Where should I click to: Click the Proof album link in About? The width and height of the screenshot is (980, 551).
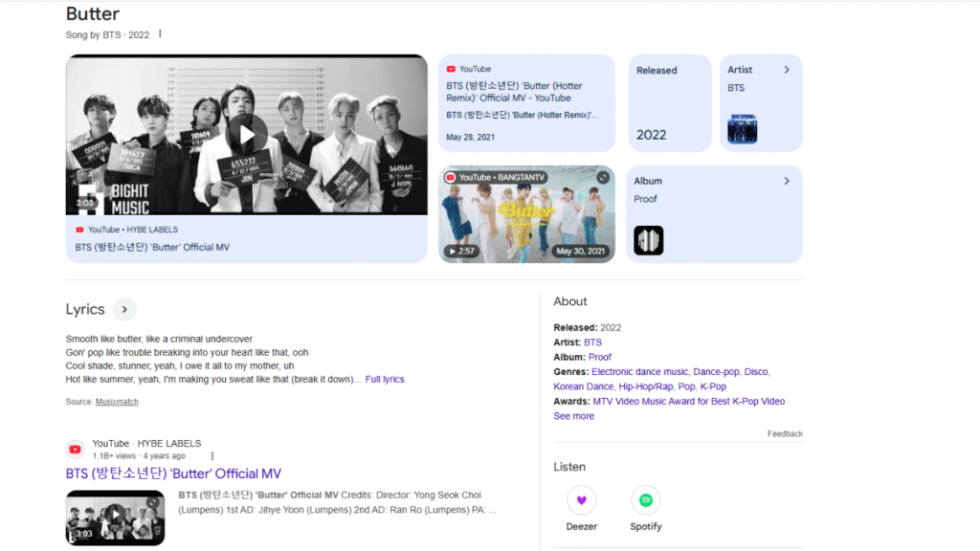click(599, 358)
